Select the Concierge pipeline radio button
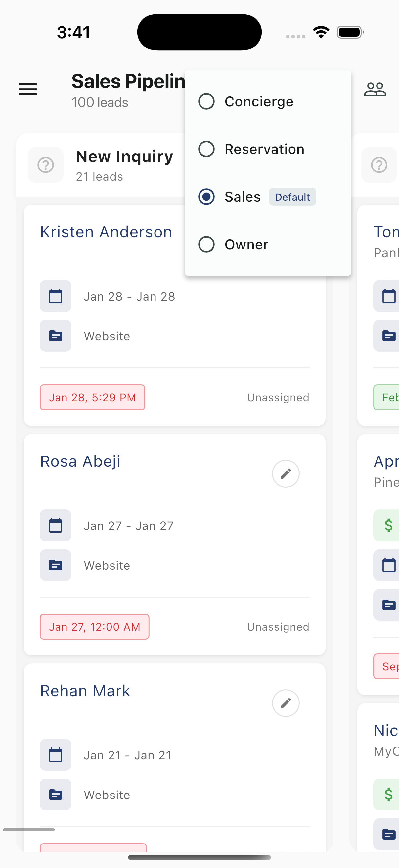This screenshot has width=399, height=868. [206, 101]
